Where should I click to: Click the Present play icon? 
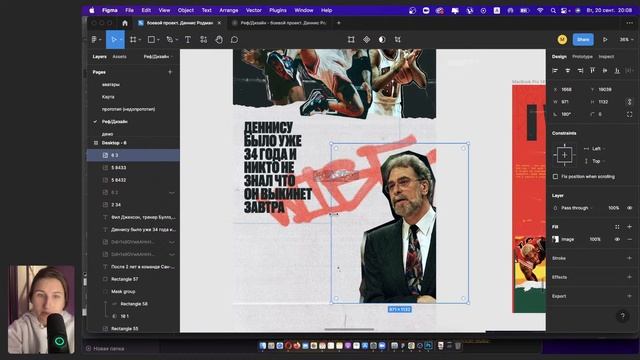[605, 40]
